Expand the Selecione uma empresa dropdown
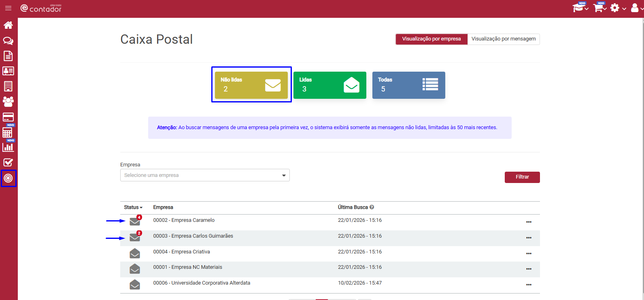Viewport: 644px width, 300px height. [205, 175]
